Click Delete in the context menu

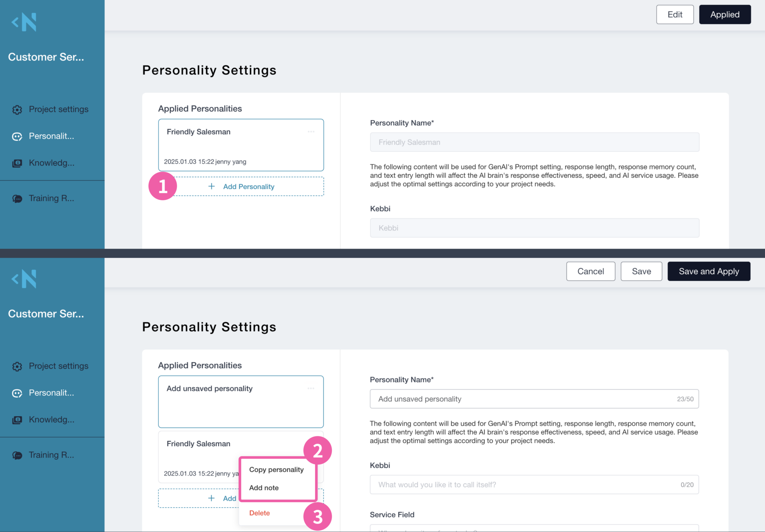pos(259,513)
